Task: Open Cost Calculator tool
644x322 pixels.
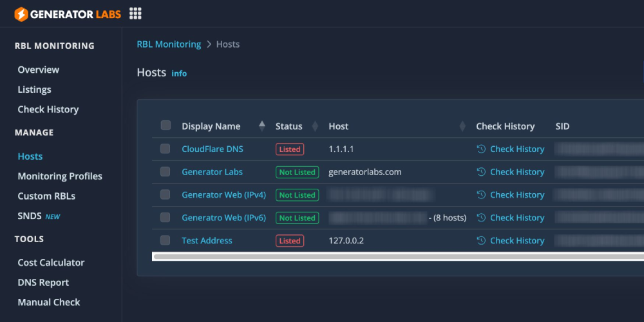Action: 51,263
